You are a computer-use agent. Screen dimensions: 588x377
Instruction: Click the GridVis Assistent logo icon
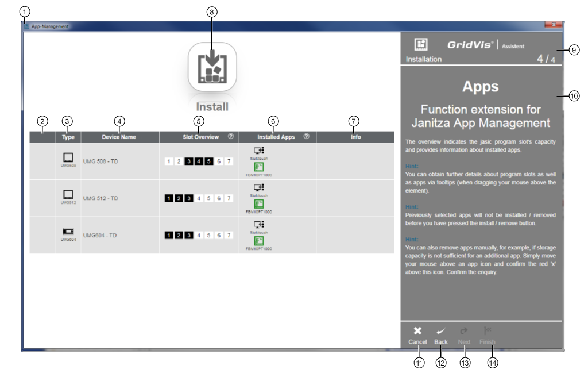tap(421, 44)
